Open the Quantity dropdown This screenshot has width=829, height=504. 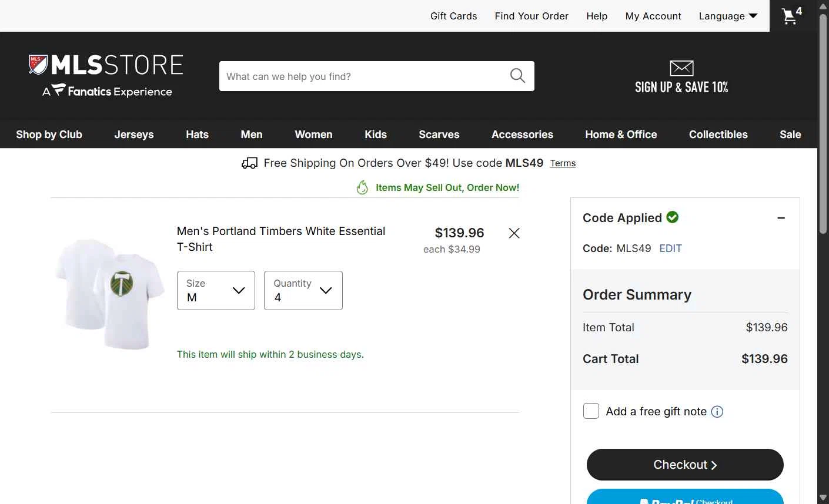(x=303, y=290)
